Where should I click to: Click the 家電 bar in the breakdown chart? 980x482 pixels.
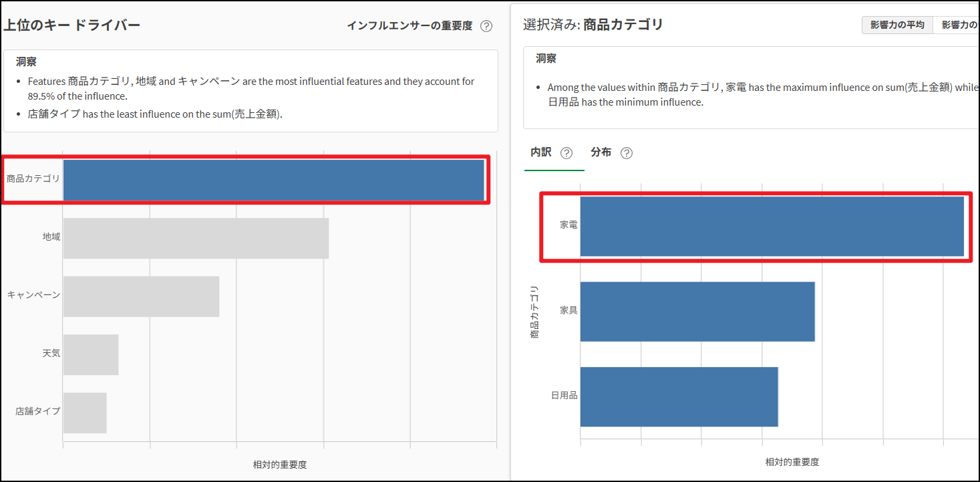coord(772,226)
